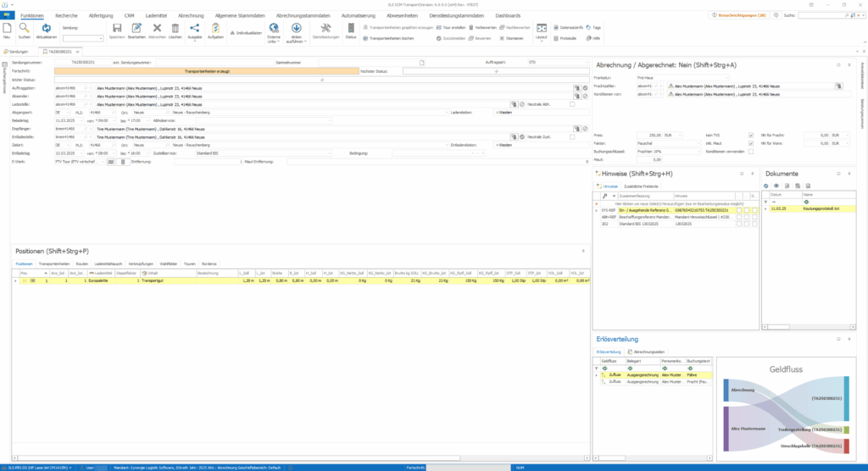Uncheck the 'inkl. Maut' checkbox
Viewport: 868px width, 471px height.
pyautogui.click(x=751, y=143)
